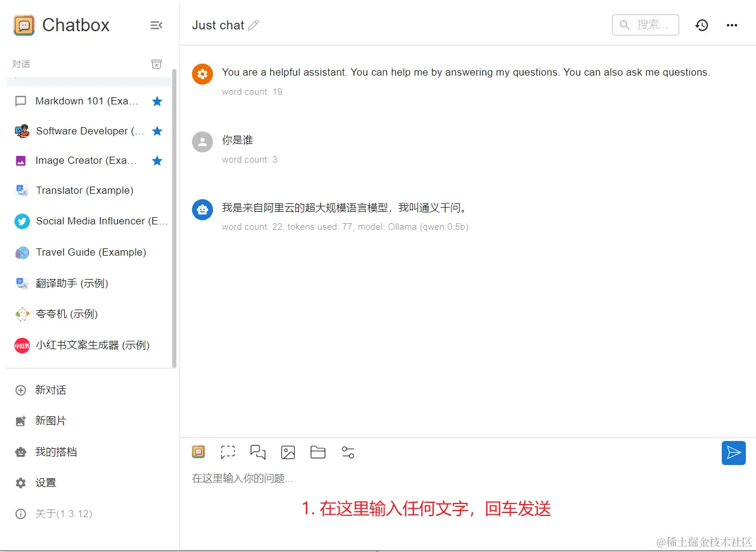Screen dimensions: 756x552
Task: Click the 搜索 search field
Action: pos(646,25)
